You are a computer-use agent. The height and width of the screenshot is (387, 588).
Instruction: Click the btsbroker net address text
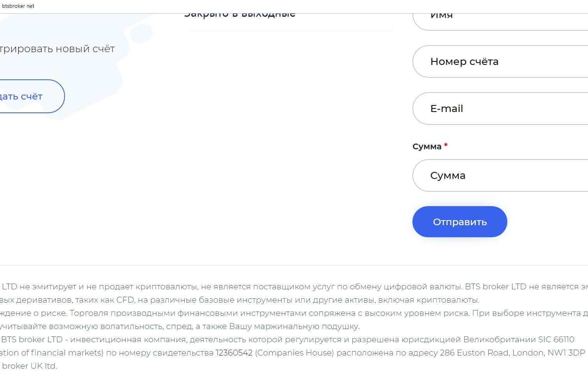(x=18, y=6)
